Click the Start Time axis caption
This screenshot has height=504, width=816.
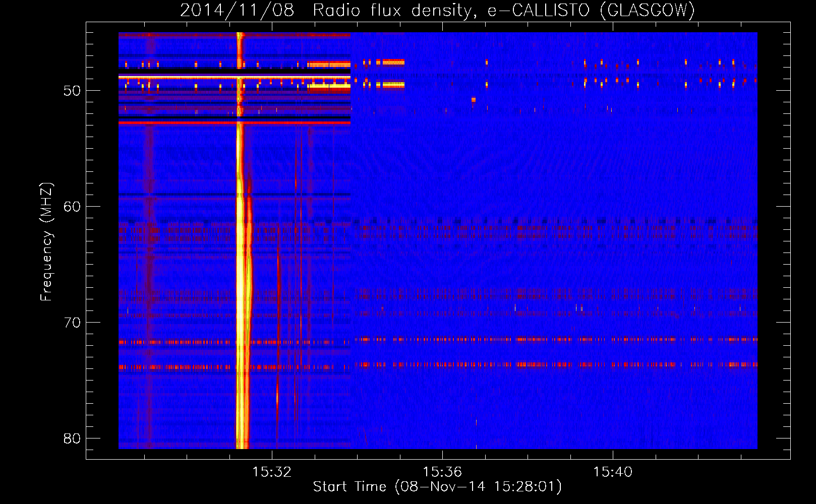437,487
